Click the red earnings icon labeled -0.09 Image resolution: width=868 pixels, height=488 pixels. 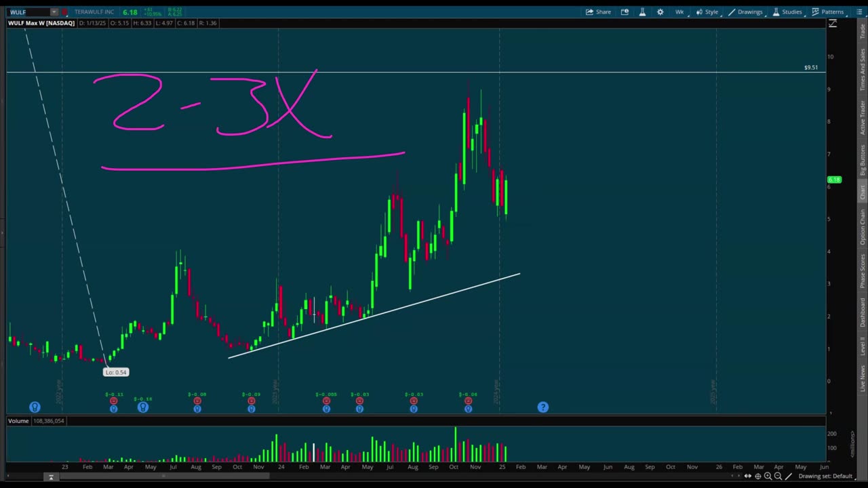tap(251, 401)
